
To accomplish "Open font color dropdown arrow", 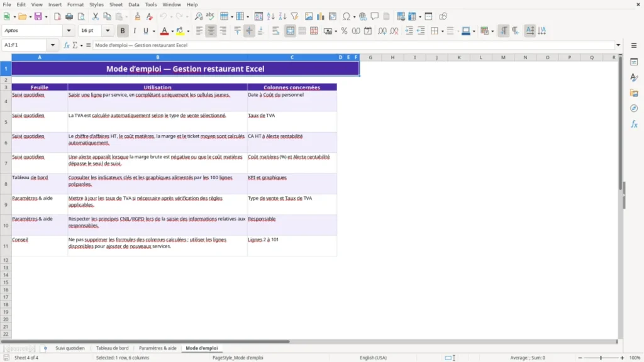I will coord(172,31).
